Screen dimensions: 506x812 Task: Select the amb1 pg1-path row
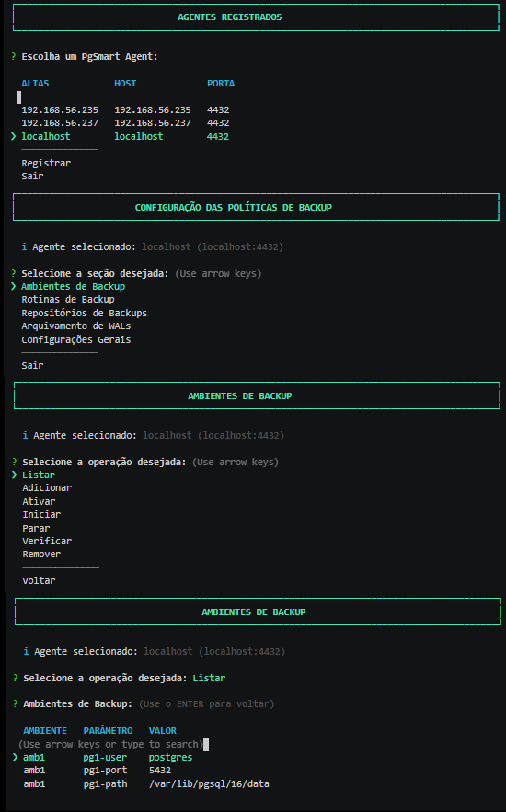pos(146,783)
